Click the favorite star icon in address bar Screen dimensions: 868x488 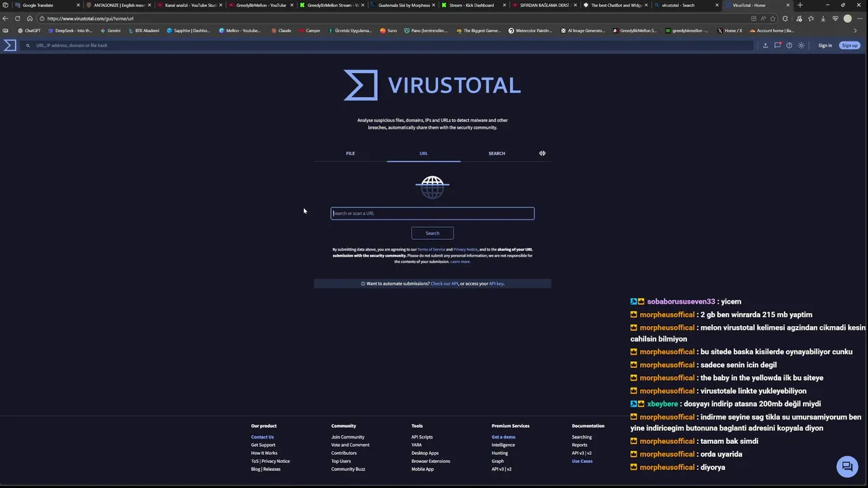772,18
